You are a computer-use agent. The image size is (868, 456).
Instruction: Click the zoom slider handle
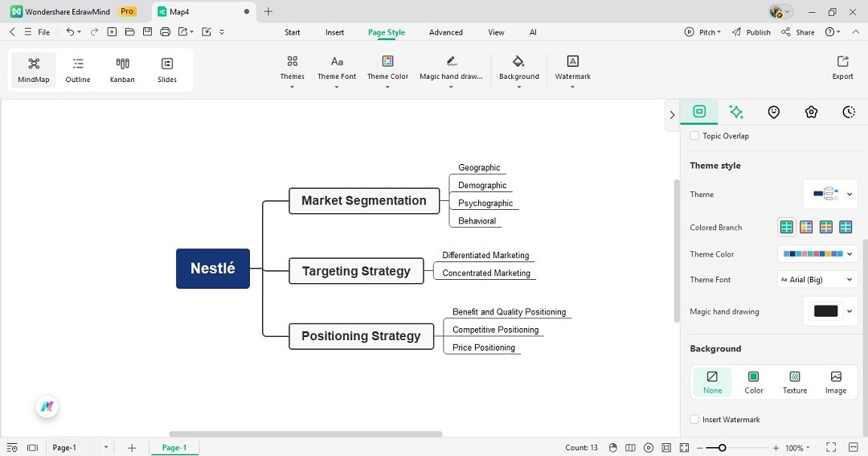click(x=722, y=448)
